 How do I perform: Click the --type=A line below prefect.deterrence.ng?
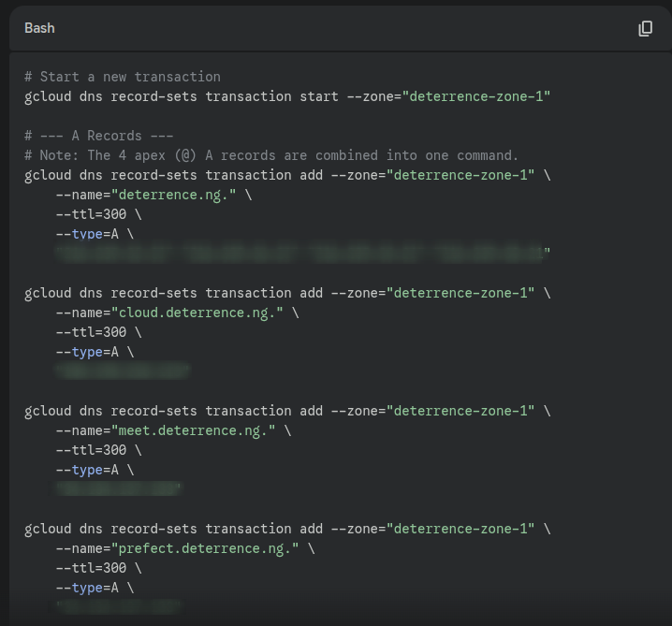coord(95,588)
